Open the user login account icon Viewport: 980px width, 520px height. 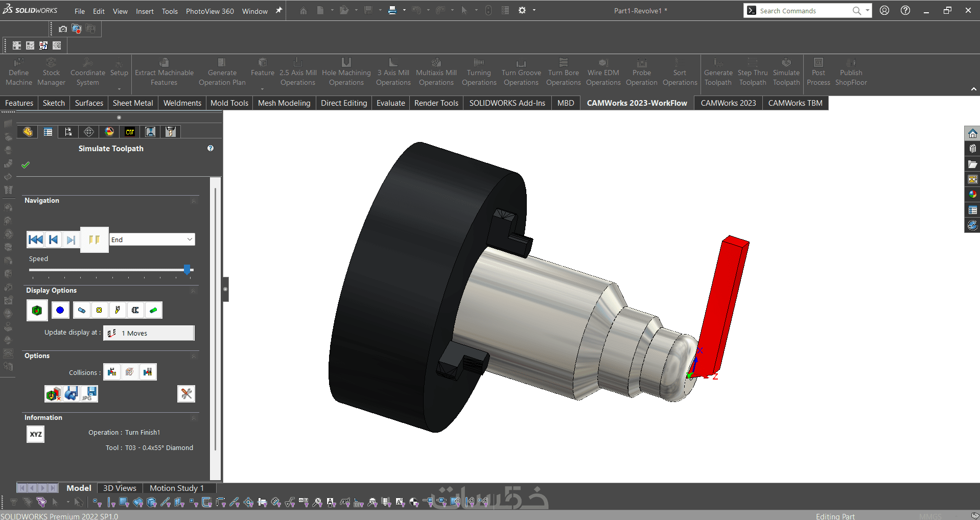[884, 10]
